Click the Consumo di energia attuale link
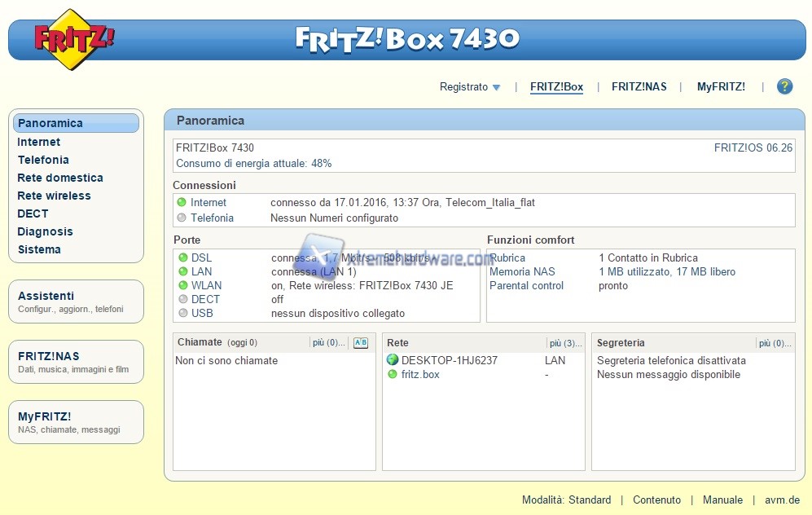The width and height of the screenshot is (812, 515). tap(253, 163)
